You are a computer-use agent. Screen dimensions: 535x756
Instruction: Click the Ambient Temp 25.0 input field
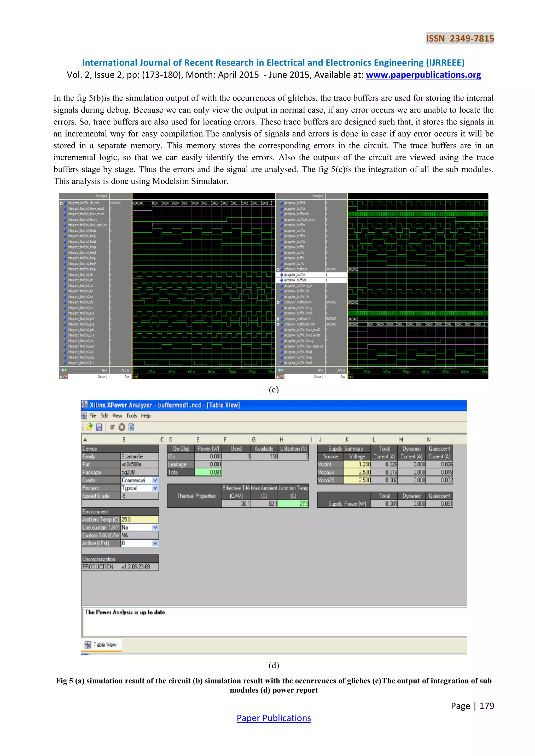pyautogui.click(x=140, y=519)
